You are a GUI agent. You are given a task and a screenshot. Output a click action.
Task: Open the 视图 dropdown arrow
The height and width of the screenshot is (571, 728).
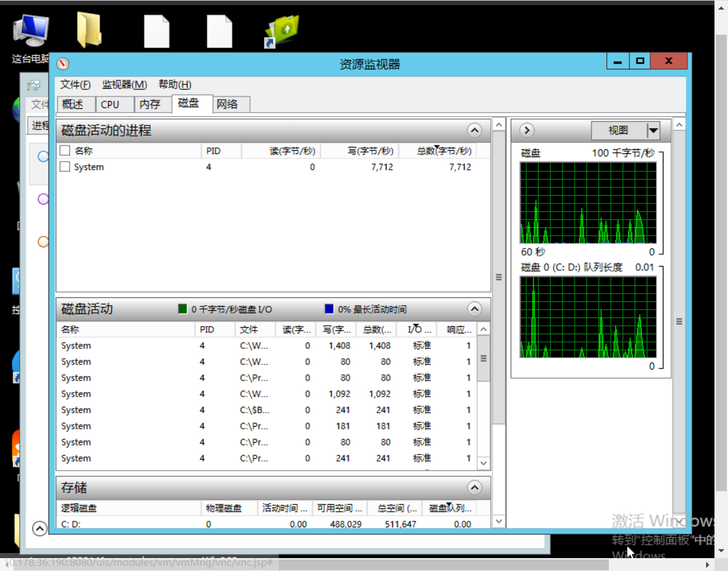click(653, 131)
